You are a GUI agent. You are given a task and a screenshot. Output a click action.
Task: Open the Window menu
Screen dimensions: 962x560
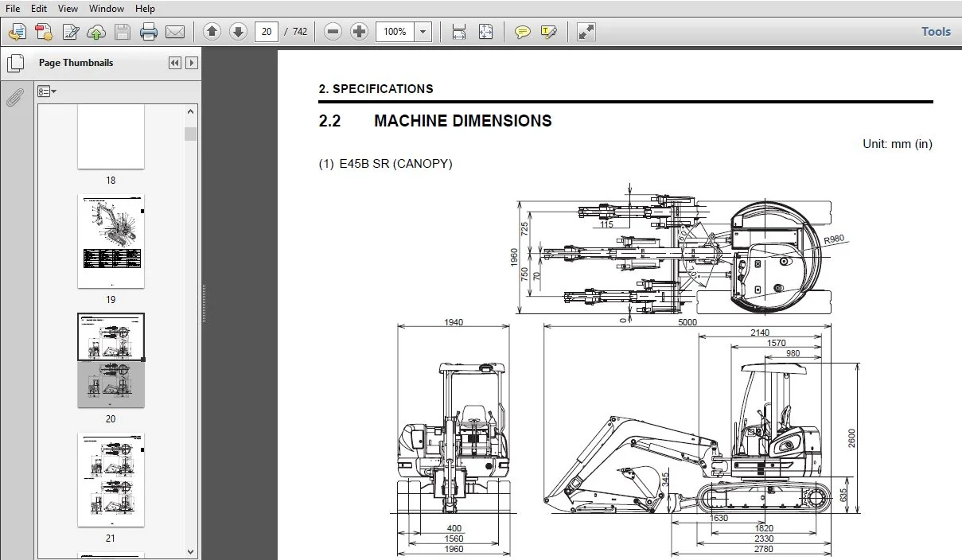[106, 8]
